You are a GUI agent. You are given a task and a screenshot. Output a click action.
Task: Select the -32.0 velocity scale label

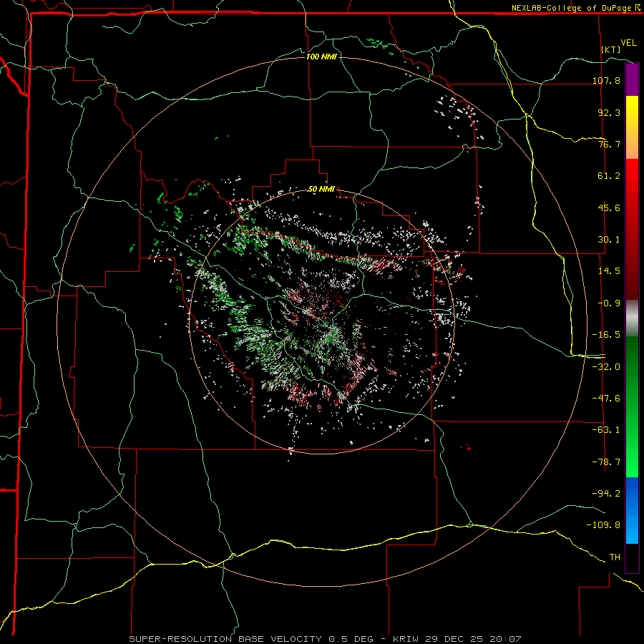(606, 367)
